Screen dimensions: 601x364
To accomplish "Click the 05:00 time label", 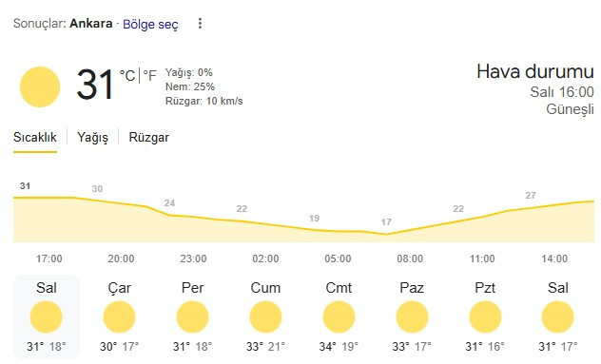I will click(338, 259).
